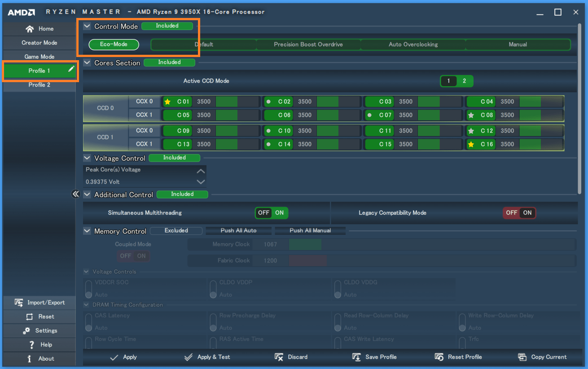Toggle Simultaneous Multithreading OFF/ON switch

click(272, 213)
